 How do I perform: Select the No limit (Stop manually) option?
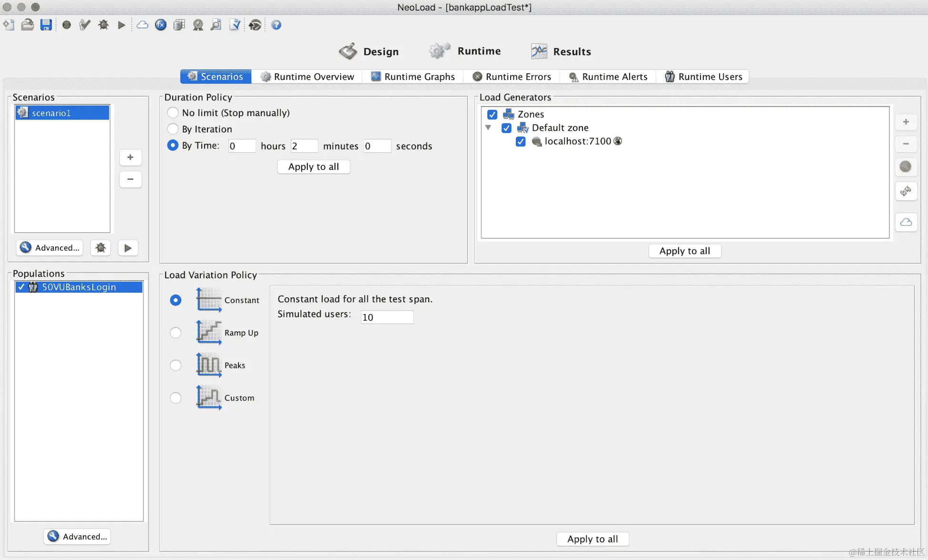[173, 113]
